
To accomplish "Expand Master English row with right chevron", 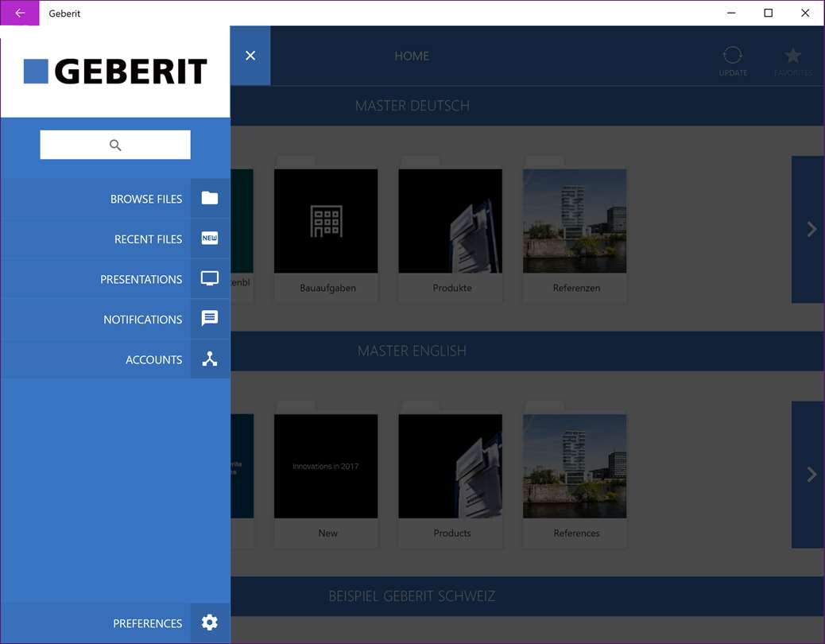I will (x=811, y=474).
